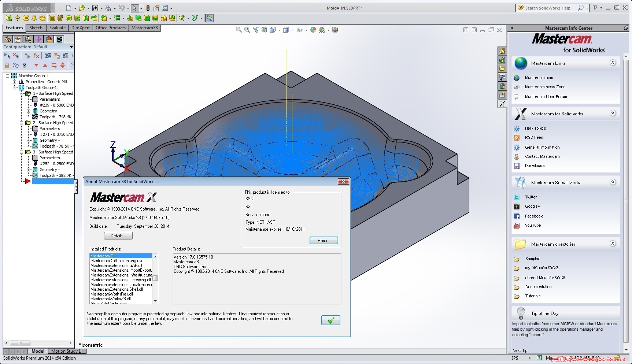This screenshot has width=632, height=364.
Task: Expand Geometry under operation 2
Action: pos(29,140)
